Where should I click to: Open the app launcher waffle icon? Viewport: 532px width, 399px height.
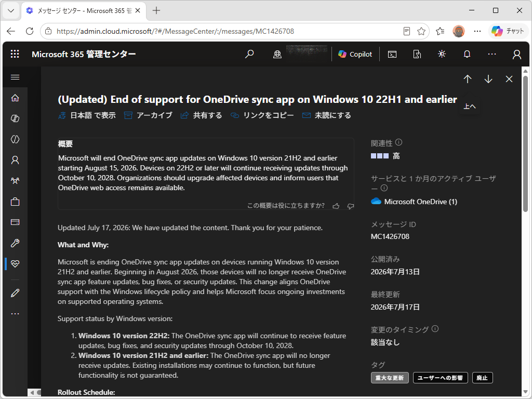coord(15,54)
